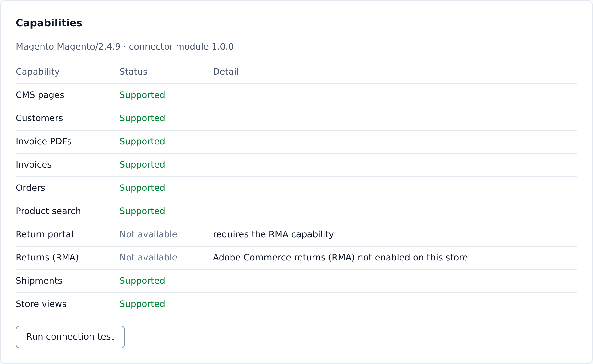Click Supported status for CMS pages

pyautogui.click(x=142, y=95)
